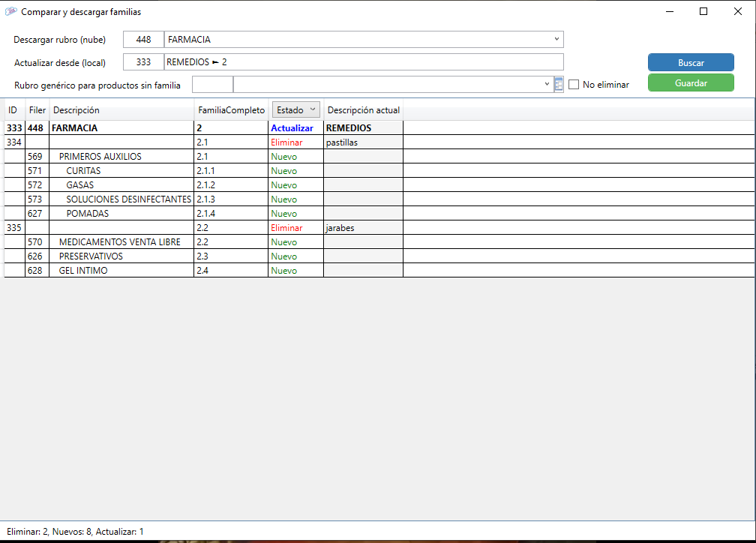
Task: Minimize the window
Action: 668,11
